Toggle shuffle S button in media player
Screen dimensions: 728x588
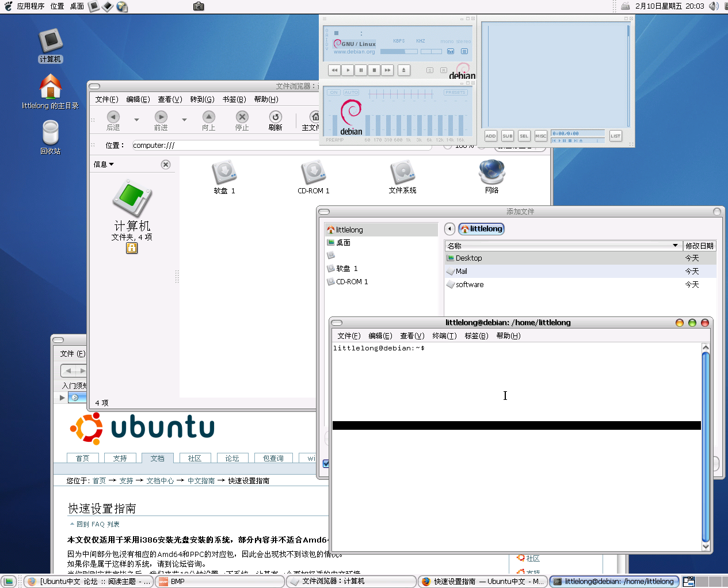[430, 70]
